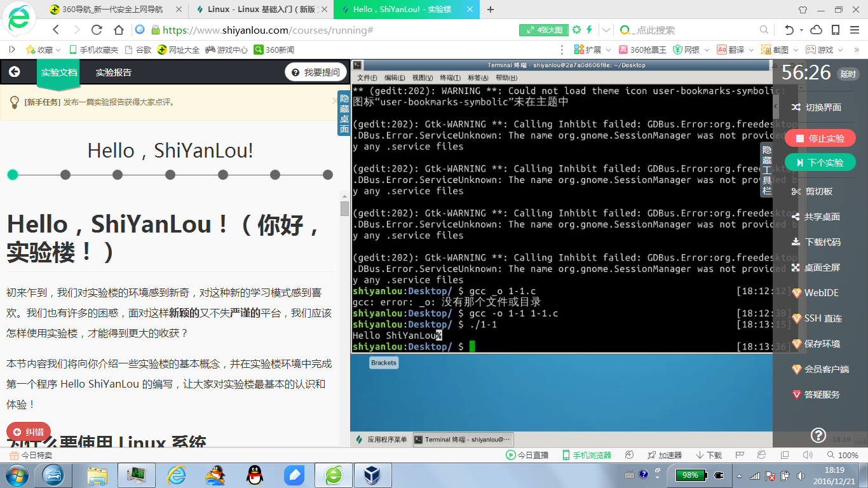Click the lab back arrow circle icon
868x488 pixels.
(x=14, y=72)
